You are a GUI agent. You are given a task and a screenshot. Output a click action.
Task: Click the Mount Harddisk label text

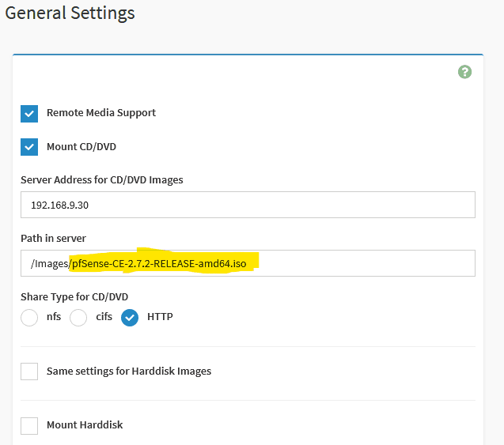pos(85,425)
